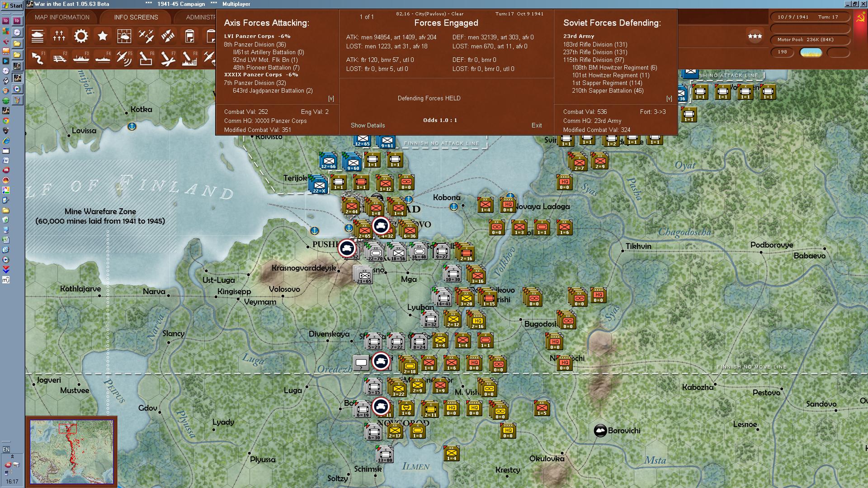Click the port anchor icon near Kobona
Viewport: 868px width, 488px height.
tap(453, 206)
